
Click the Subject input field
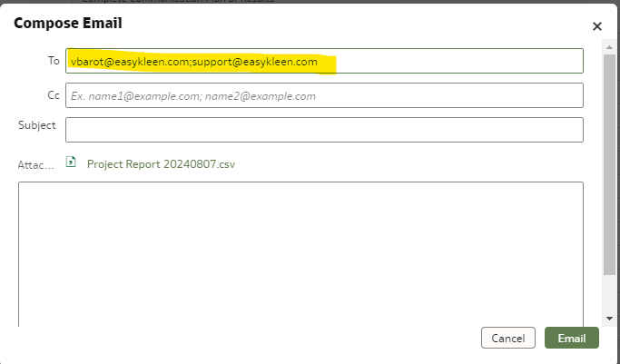tap(324, 130)
